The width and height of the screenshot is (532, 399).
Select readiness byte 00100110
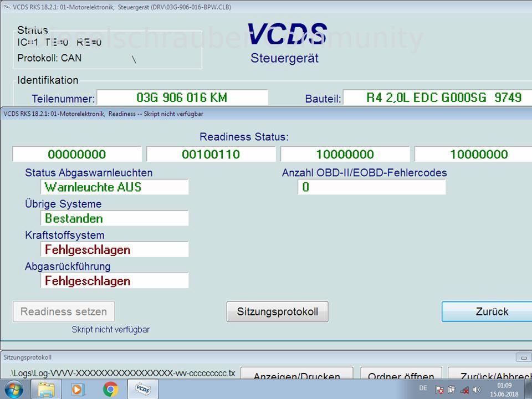click(211, 155)
